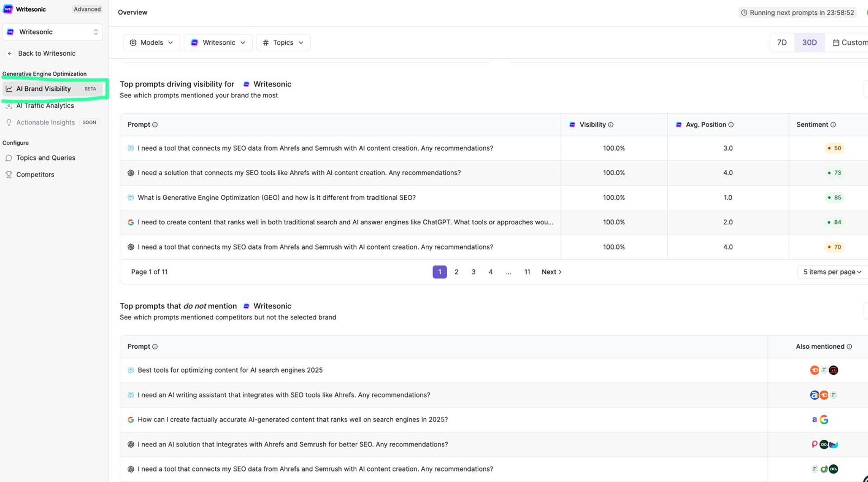This screenshot has height=482, width=868.
Task: Click the Competitors trophy icon
Action: (9, 175)
